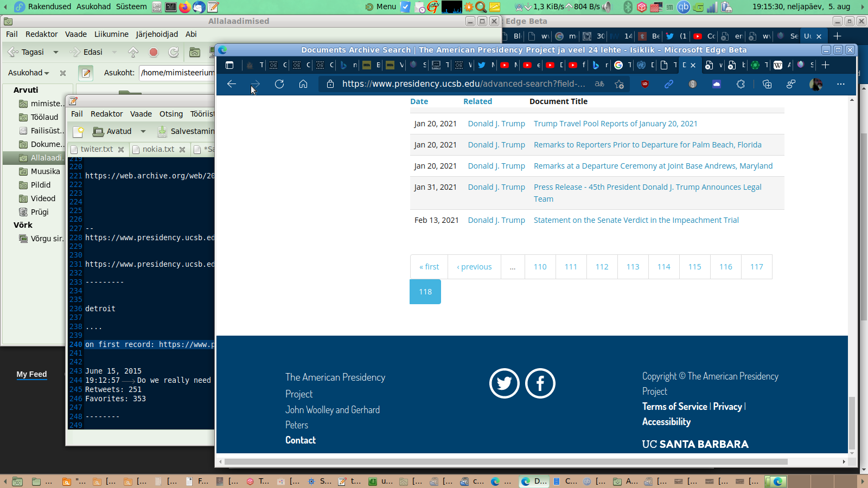Click the Edge horizontal scrollbar
The width and height of the screenshot is (868, 488).
pos(506,462)
